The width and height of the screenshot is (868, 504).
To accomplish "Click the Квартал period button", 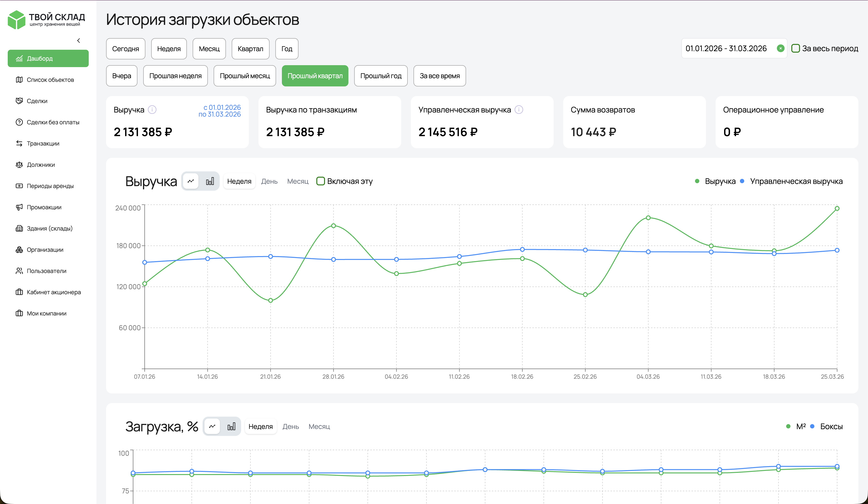I will (x=251, y=49).
